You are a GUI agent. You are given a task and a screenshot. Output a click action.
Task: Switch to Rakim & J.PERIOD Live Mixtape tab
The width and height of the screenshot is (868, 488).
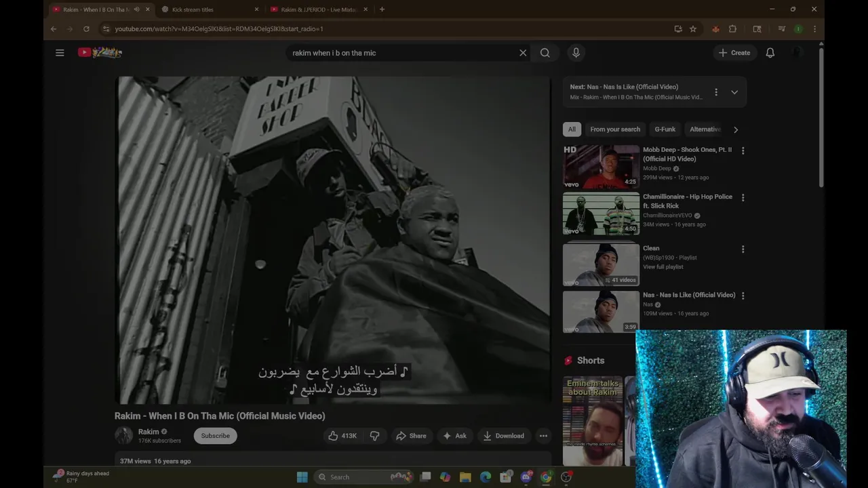point(317,9)
